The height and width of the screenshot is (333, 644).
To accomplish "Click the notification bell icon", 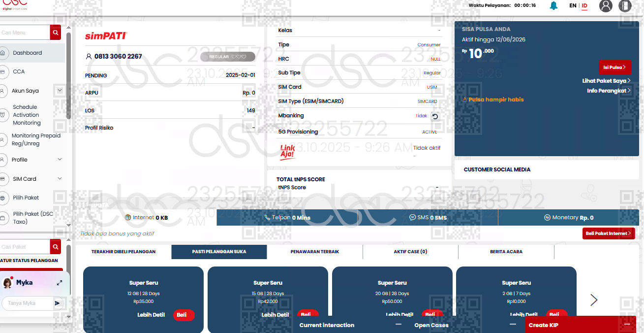I will tap(553, 6).
